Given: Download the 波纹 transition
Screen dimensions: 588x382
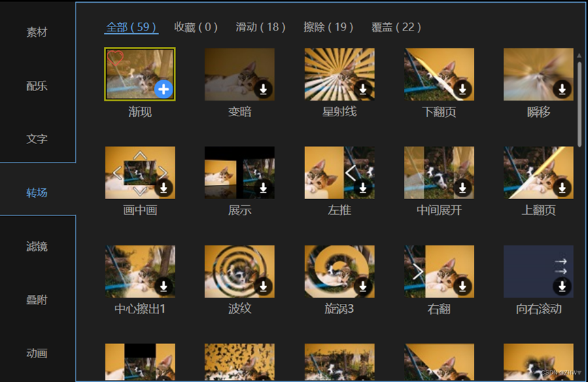Looking at the screenshot, I should click(263, 286).
